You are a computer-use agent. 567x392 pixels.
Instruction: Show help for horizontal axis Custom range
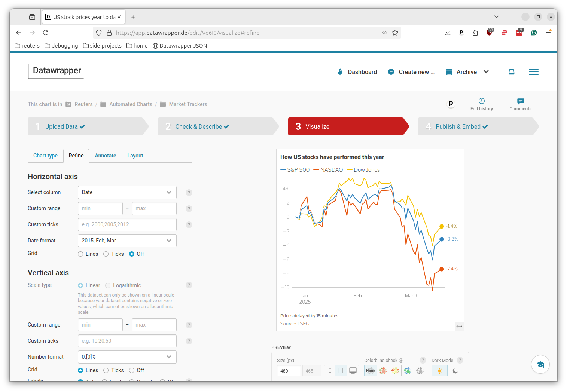click(189, 209)
